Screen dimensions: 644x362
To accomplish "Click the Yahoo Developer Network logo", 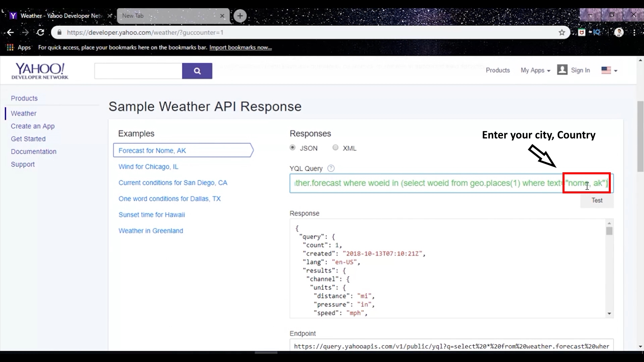I will coord(40,71).
